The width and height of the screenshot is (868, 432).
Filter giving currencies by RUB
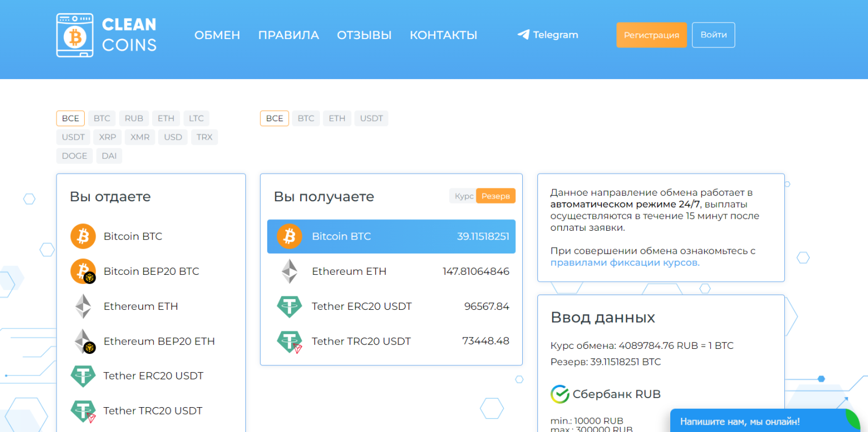(134, 118)
